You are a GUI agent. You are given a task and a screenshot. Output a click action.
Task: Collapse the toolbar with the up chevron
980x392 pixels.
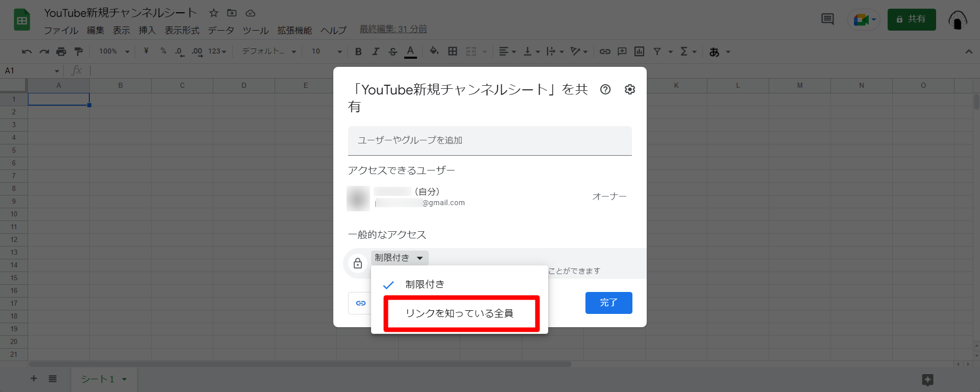click(969, 52)
